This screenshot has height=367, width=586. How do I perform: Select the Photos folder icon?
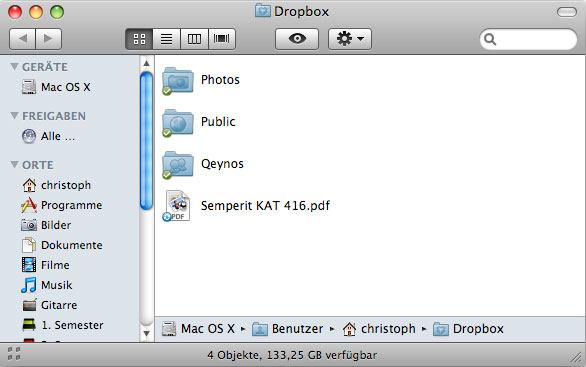coord(178,80)
